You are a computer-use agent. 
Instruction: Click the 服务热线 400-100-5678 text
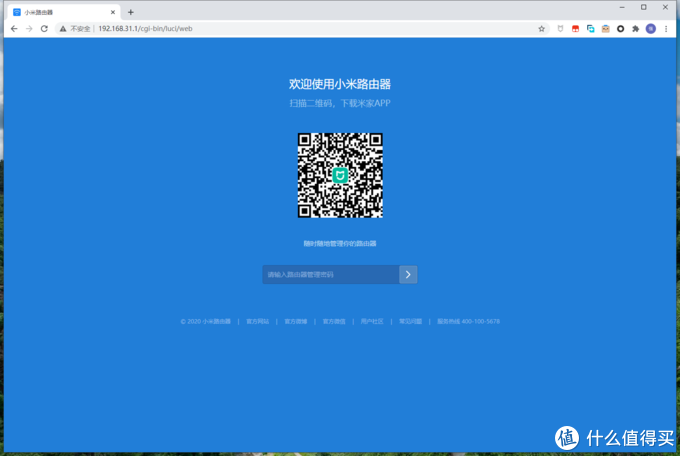click(468, 321)
